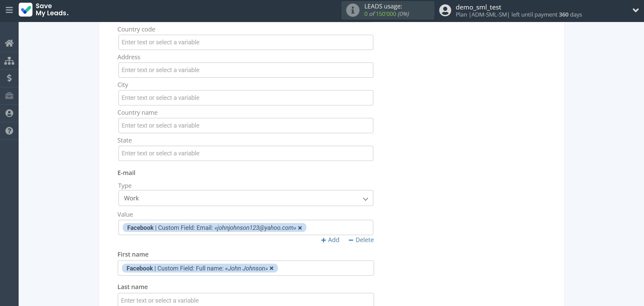This screenshot has height=306, width=644.
Task: Click the LEADS usage info icon
Action: 353,10
